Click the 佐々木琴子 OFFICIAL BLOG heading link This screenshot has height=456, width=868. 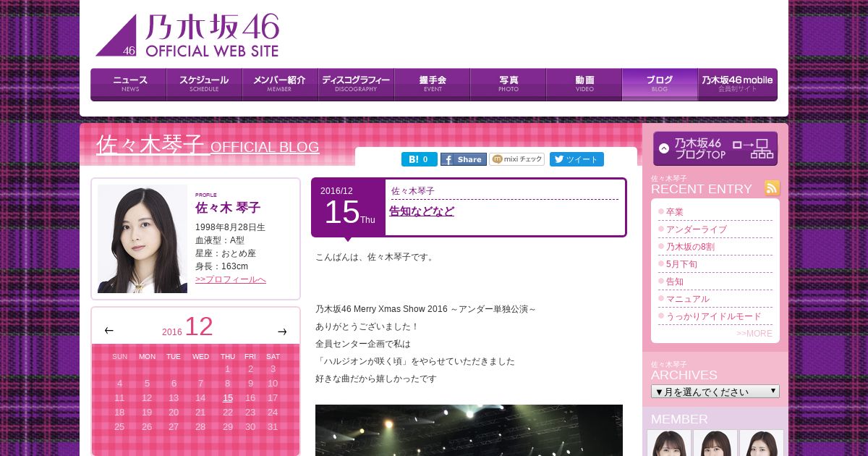tap(208, 145)
